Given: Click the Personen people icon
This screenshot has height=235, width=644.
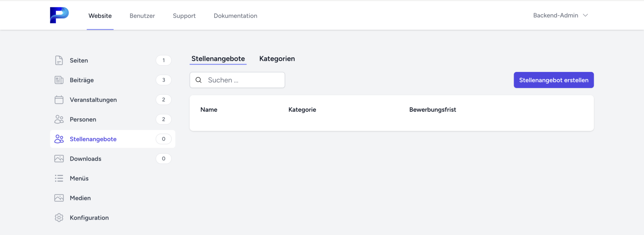Looking at the screenshot, I should [x=59, y=119].
